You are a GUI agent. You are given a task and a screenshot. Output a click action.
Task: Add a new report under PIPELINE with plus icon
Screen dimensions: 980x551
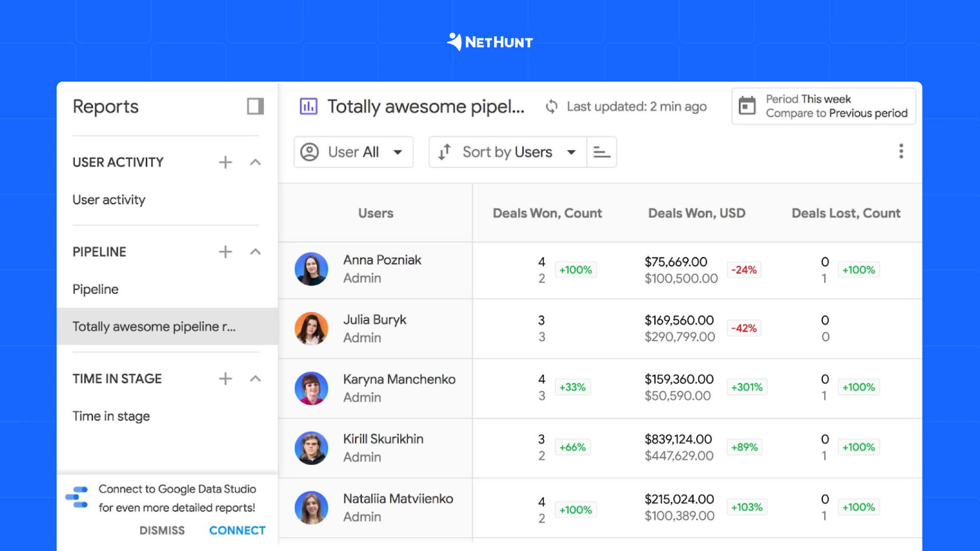225,251
